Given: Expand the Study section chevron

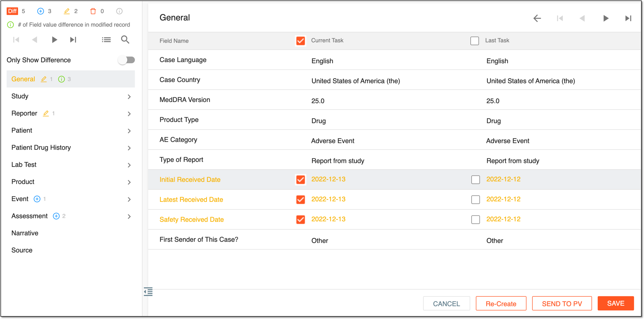Looking at the screenshot, I should point(129,97).
